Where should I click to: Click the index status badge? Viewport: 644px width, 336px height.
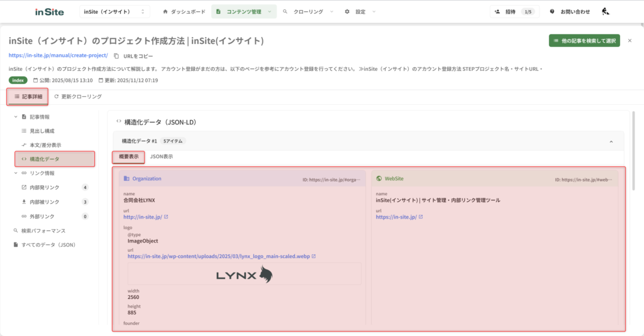coord(18,80)
